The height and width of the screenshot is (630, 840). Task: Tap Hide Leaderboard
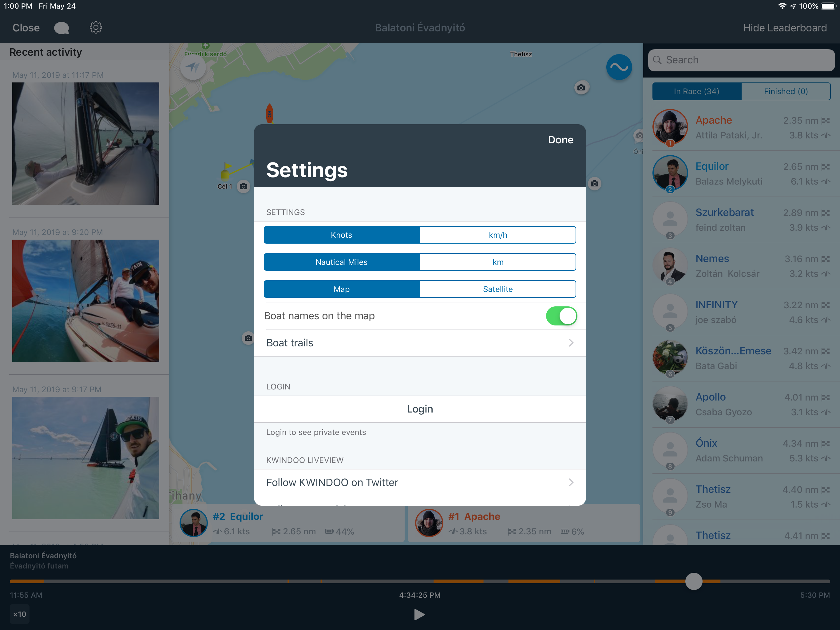point(785,28)
